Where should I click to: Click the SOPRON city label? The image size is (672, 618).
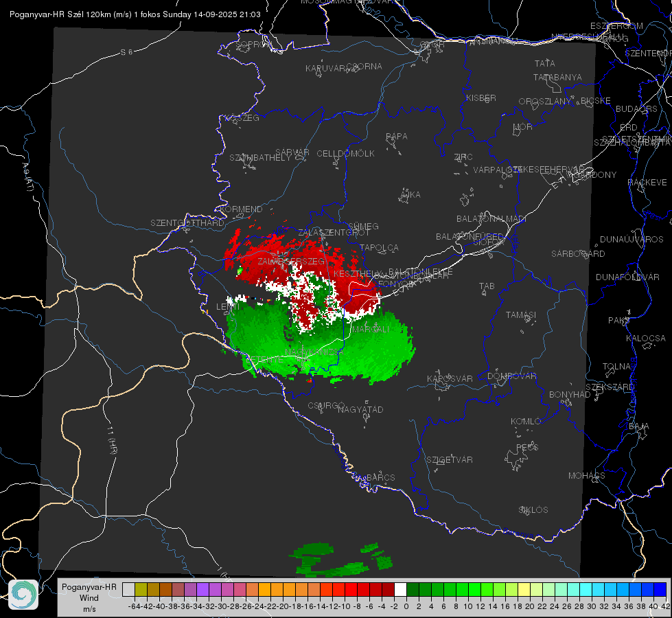[x=253, y=44]
